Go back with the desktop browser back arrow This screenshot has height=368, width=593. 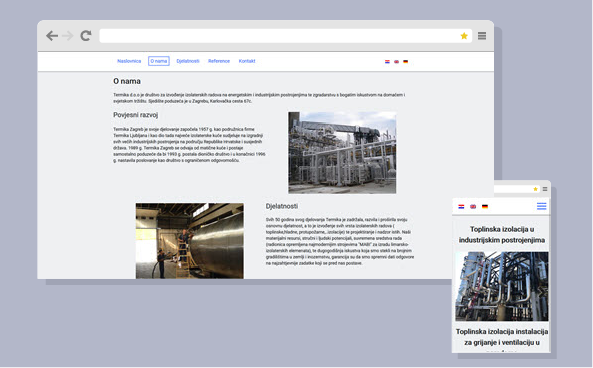click(52, 36)
